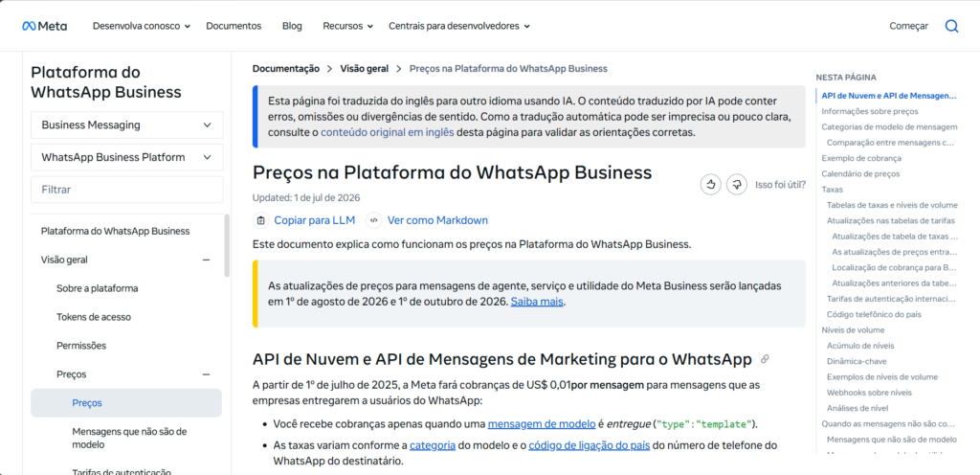Open Tokens de acesso sidebar item

click(x=94, y=317)
